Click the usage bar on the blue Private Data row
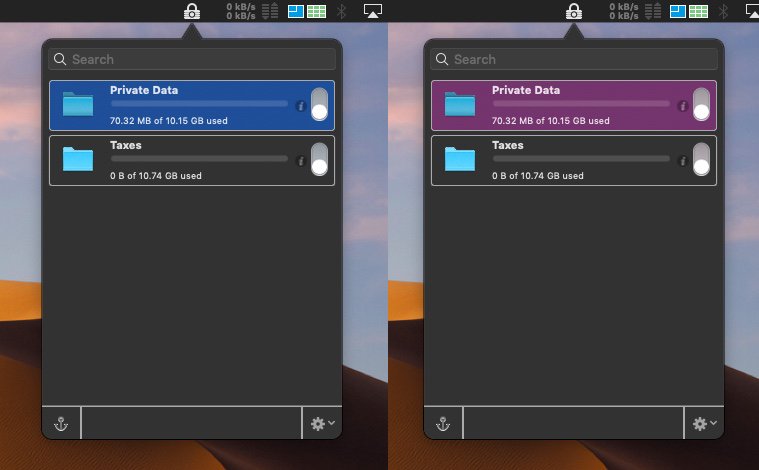The height and width of the screenshot is (470, 759). (x=199, y=104)
